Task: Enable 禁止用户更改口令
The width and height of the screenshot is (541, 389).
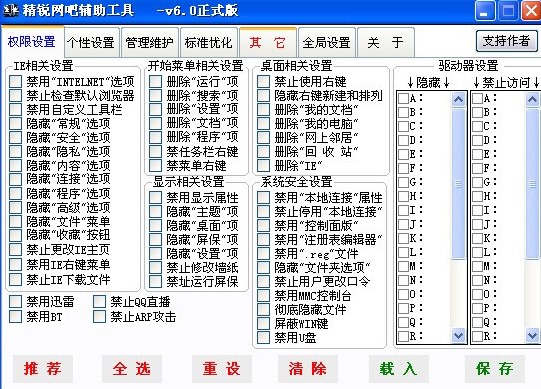Action: point(264,282)
